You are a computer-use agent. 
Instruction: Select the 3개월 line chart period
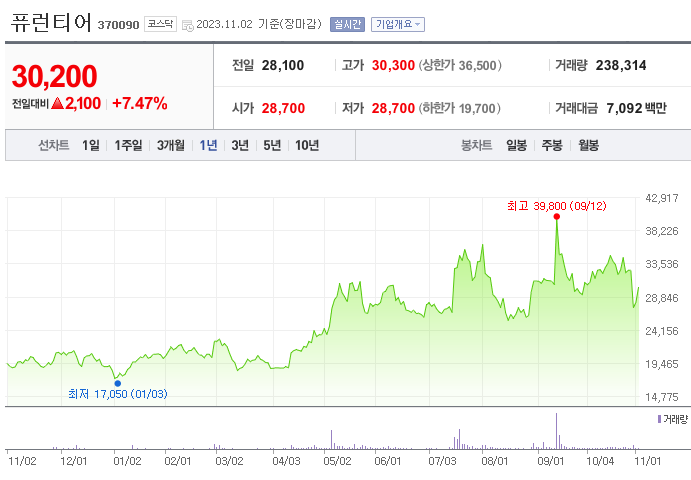click(171, 145)
